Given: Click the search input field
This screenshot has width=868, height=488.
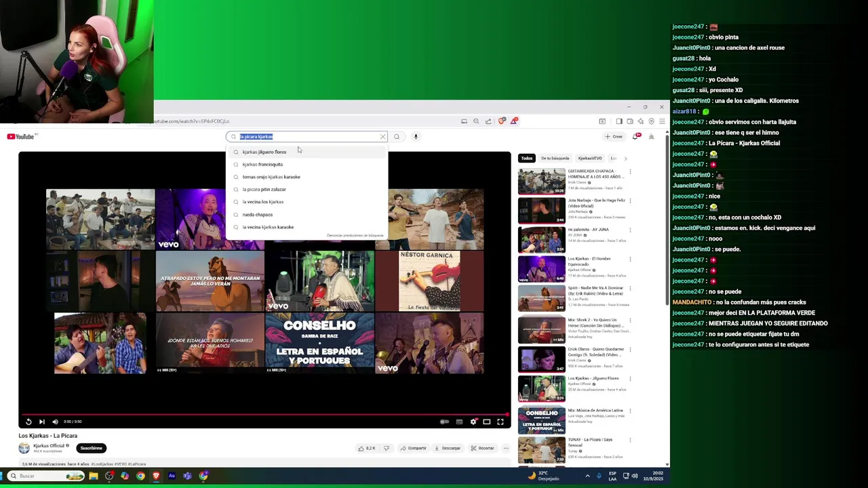Looking at the screenshot, I should pyautogui.click(x=307, y=136).
